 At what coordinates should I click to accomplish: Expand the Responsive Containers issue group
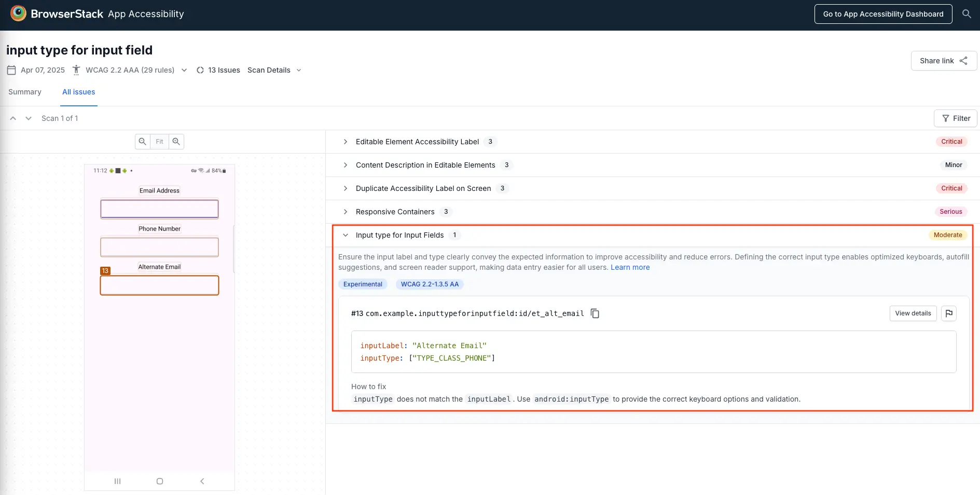pyautogui.click(x=345, y=212)
